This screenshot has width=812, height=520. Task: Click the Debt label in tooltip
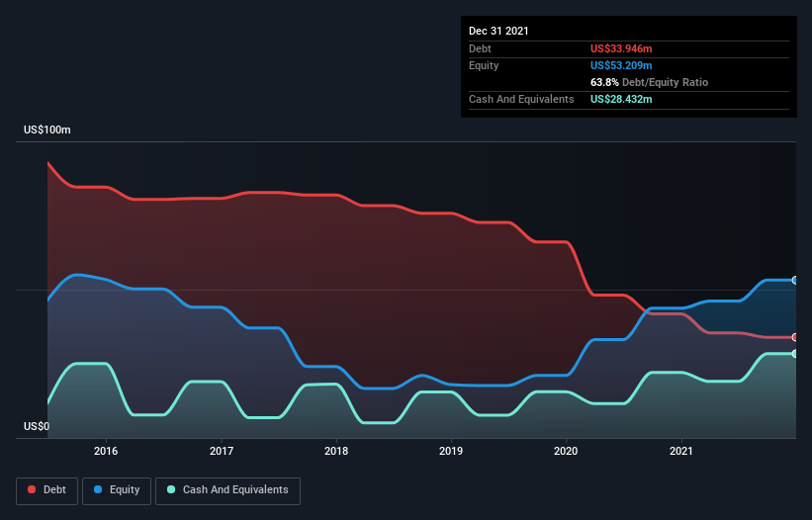coord(480,48)
